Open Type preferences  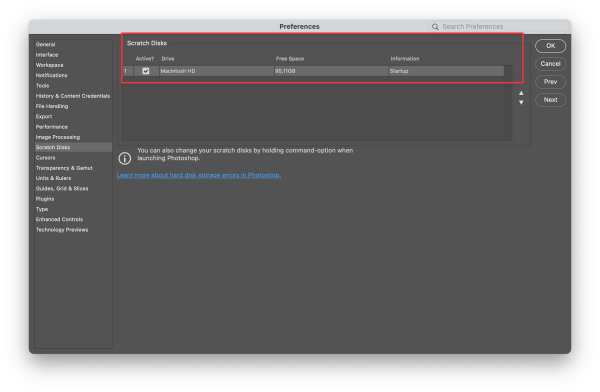pos(42,209)
